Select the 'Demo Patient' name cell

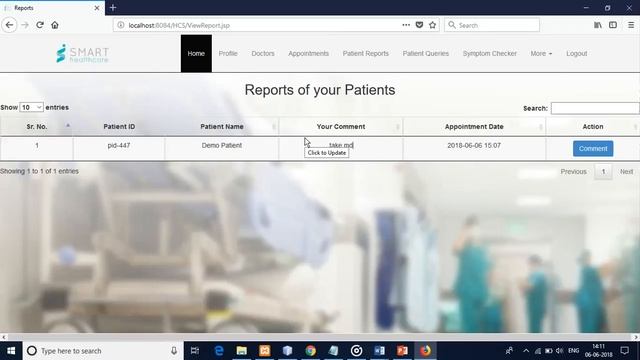click(x=222, y=145)
